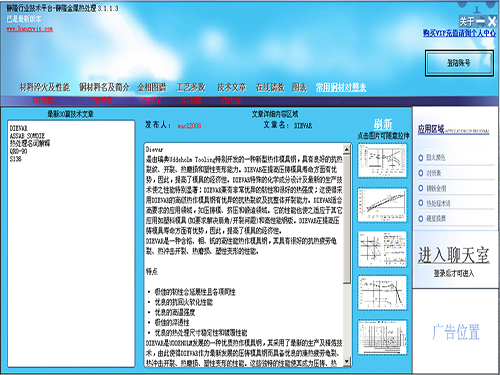The width and height of the screenshot is (500, 375).
Task: Switch to the 工艺参数 tab
Action: (191, 87)
